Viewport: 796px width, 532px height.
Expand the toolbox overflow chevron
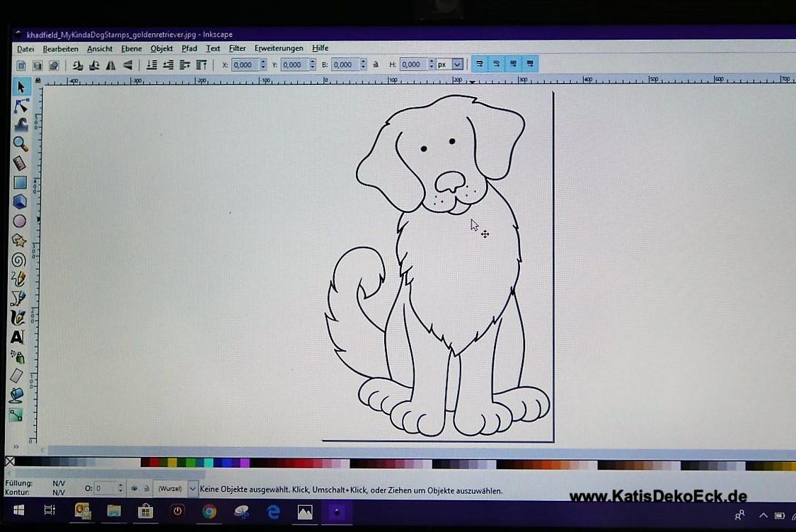[x=16, y=447]
